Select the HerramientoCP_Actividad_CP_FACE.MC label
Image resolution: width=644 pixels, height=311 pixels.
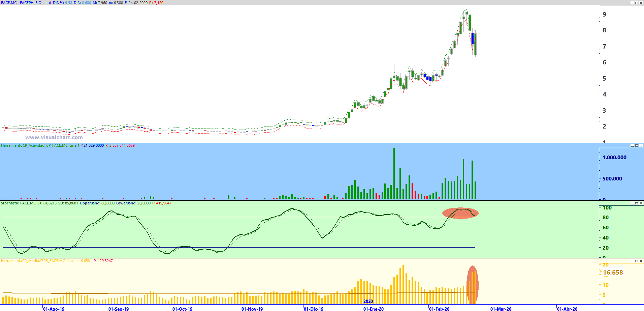[34, 146]
